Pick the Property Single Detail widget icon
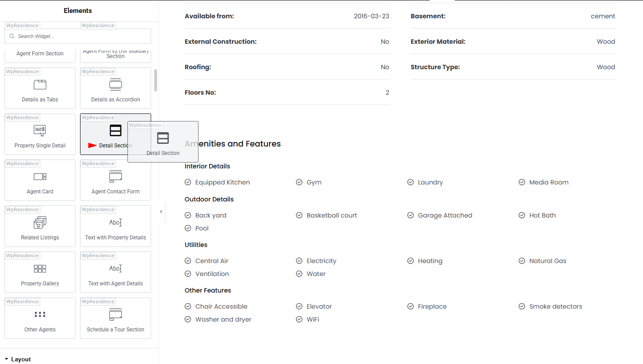Image resolution: width=643 pixels, height=364 pixels. (40, 130)
